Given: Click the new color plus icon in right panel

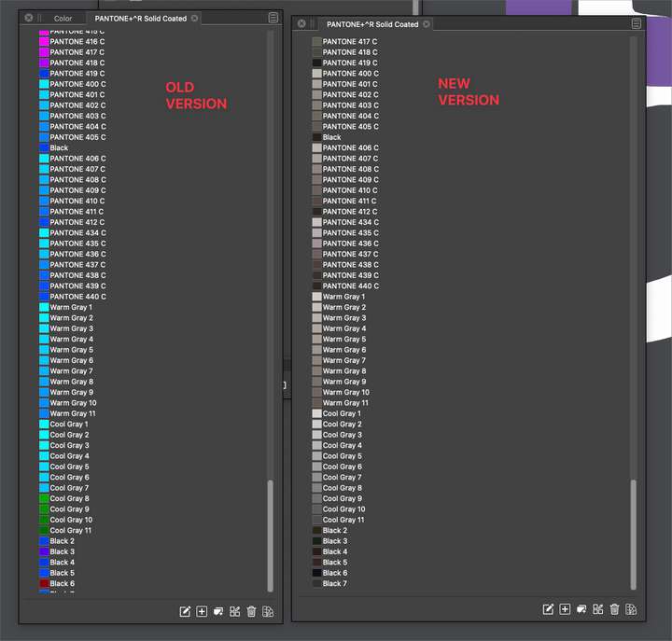Looking at the screenshot, I should point(565,609).
